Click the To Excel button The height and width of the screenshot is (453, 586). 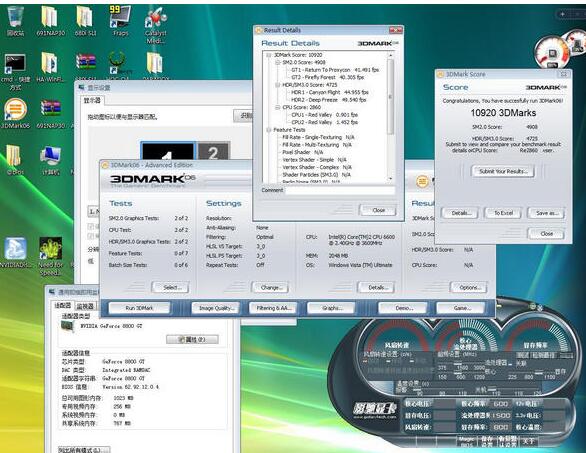[503, 213]
